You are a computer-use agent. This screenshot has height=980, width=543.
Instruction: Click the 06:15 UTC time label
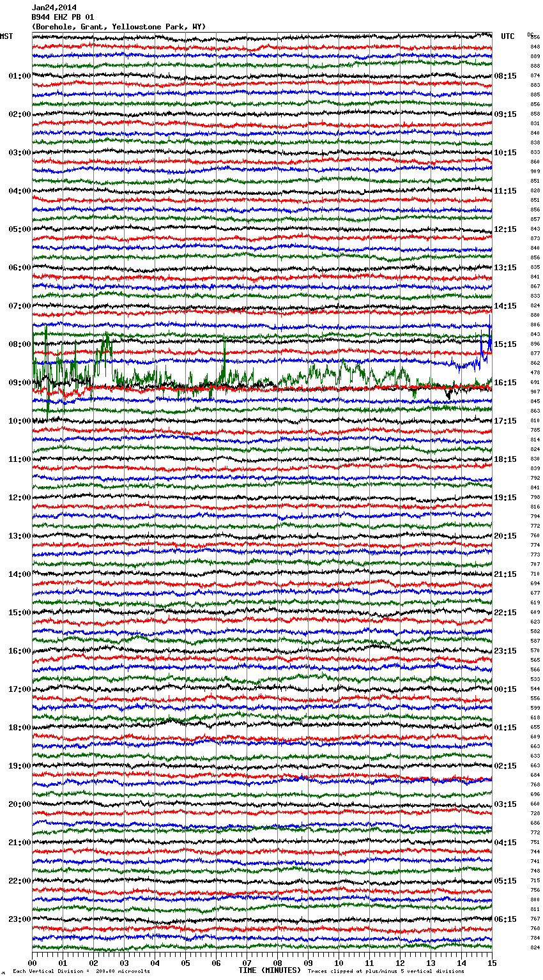(505, 919)
